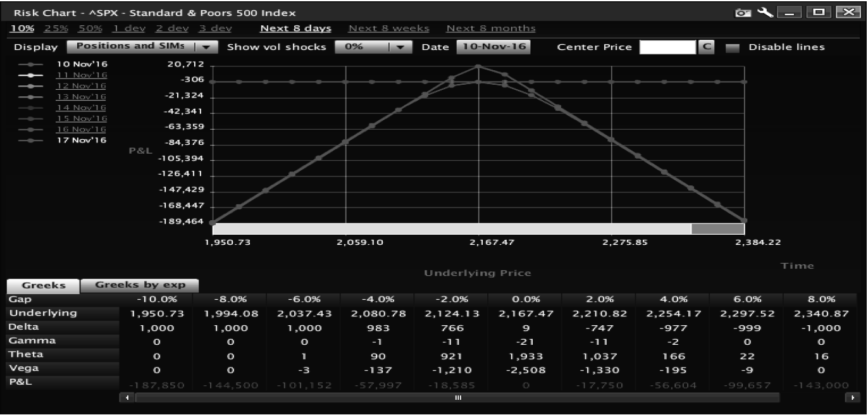This screenshot has height=415, width=868.
Task: Close the Risk Chart window
Action: 848,12
